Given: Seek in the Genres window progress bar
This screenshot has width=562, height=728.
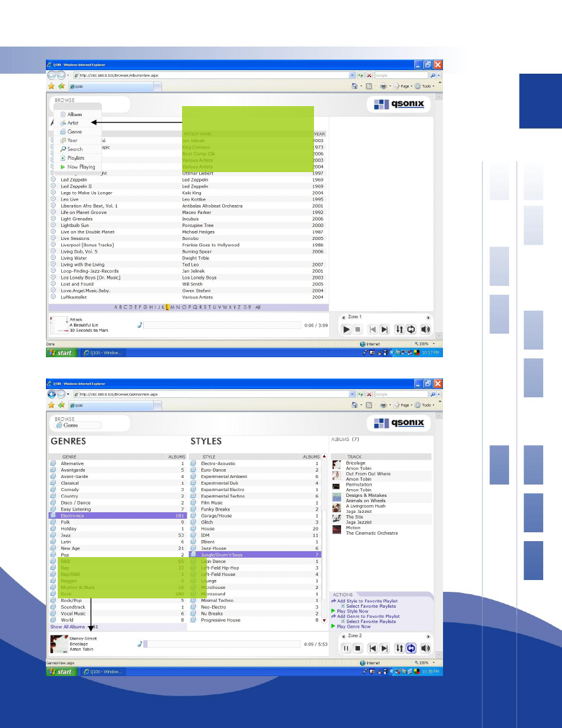Looking at the screenshot, I should coord(222,644).
